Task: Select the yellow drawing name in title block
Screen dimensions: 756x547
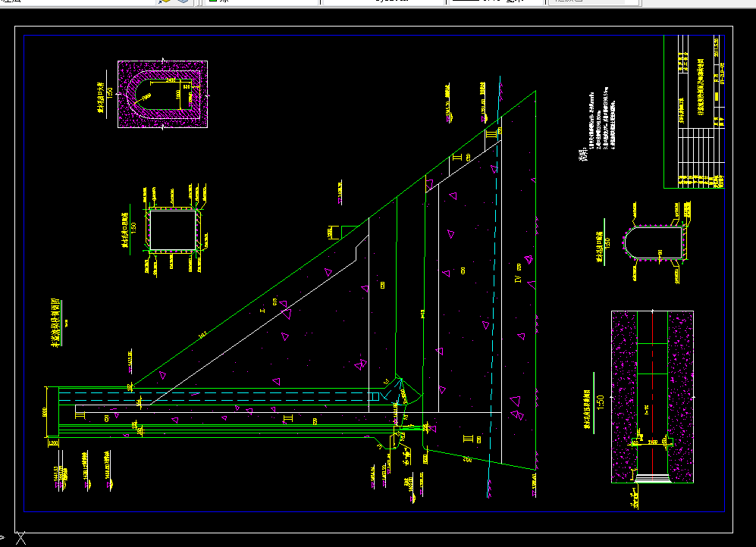Action: [x=701, y=87]
